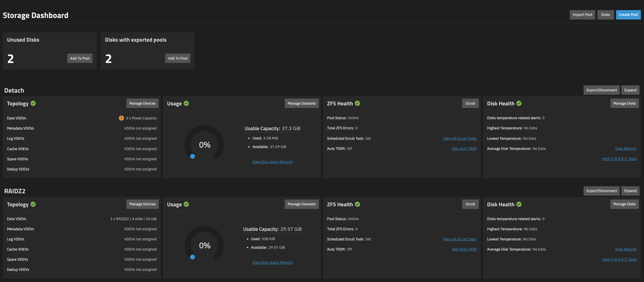Screen dimensions: 644x282
Task: Open Edit Auto TRIM for Detach
Action: pos(464,149)
